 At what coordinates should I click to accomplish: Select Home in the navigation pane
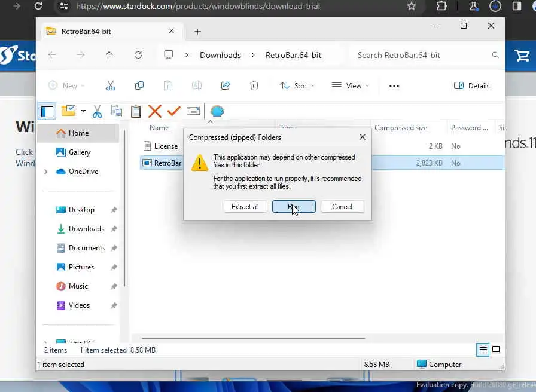[x=78, y=133]
